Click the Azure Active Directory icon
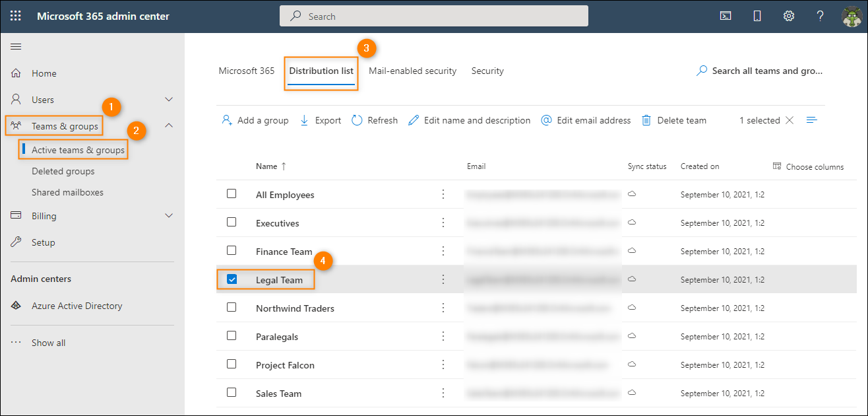The height and width of the screenshot is (416, 868). pyautogui.click(x=16, y=306)
